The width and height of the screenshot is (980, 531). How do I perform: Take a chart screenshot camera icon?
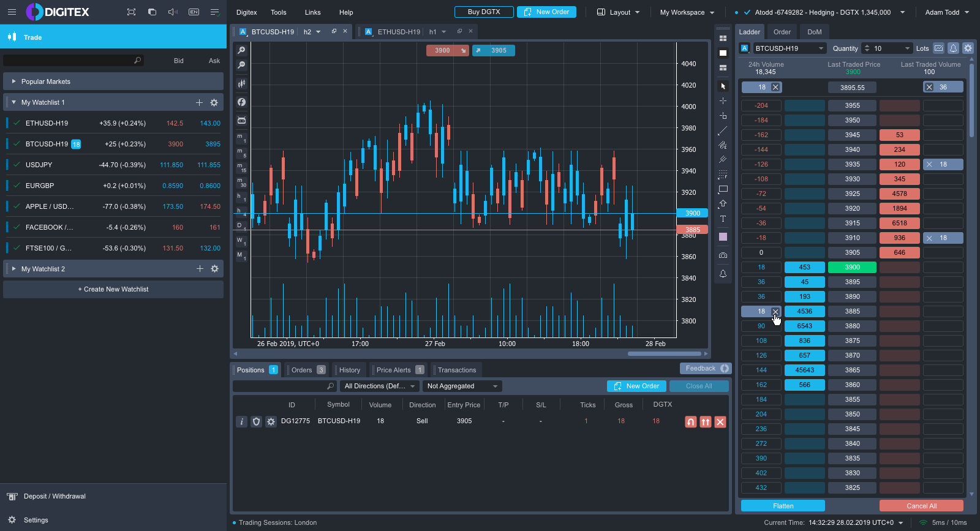[723, 255]
